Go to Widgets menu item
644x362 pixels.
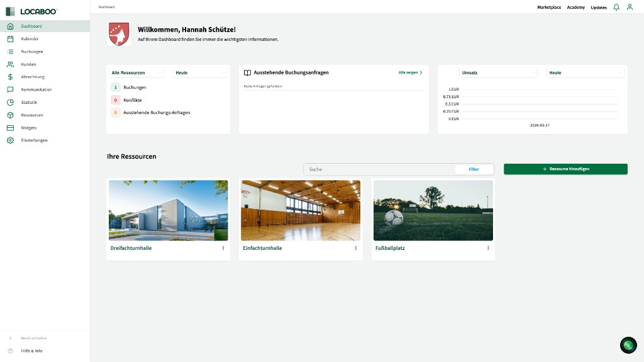pyautogui.click(x=45, y=128)
